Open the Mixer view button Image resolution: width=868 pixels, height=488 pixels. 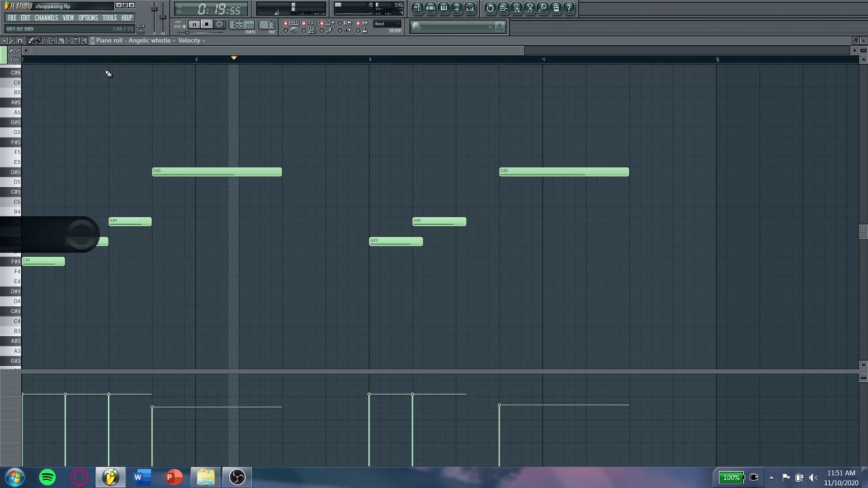point(470,8)
